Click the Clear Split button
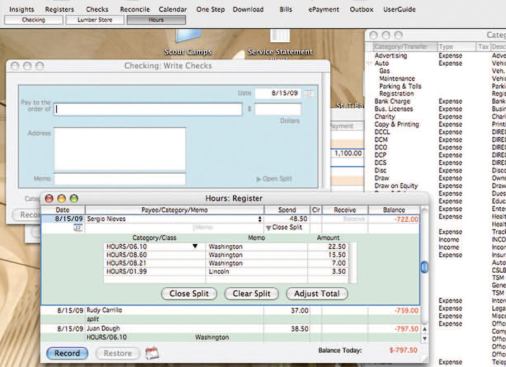The width and height of the screenshot is (506, 367). [x=251, y=294]
